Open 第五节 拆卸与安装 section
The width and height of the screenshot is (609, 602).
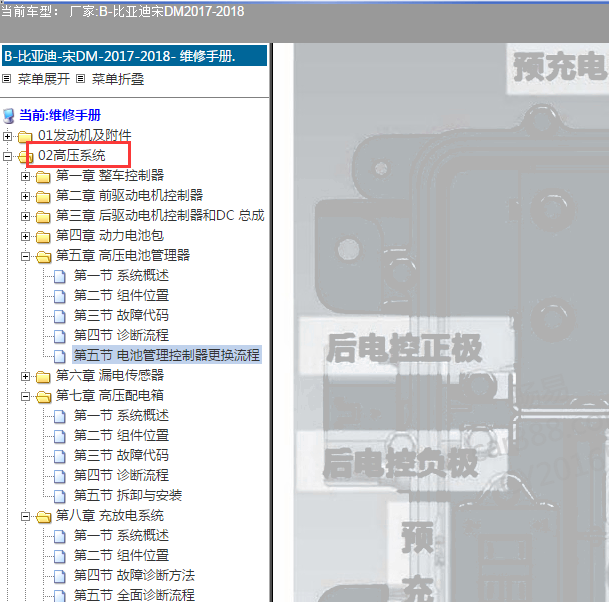[128, 495]
